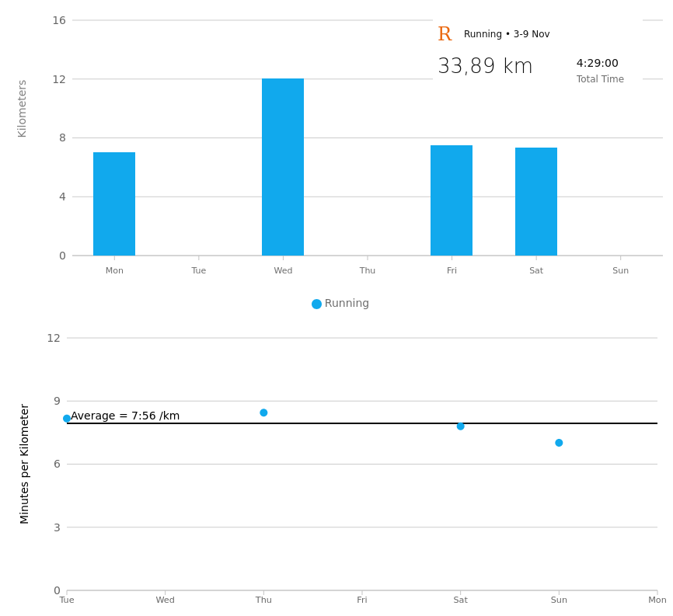Click the Saturday pace data point
The height and width of the screenshot is (616, 673).
click(461, 426)
